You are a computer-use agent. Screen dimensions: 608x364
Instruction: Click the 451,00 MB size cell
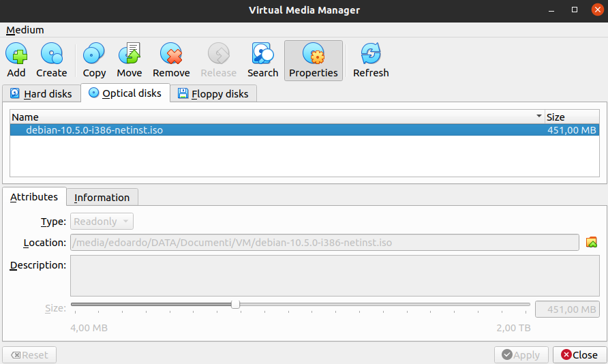572,130
